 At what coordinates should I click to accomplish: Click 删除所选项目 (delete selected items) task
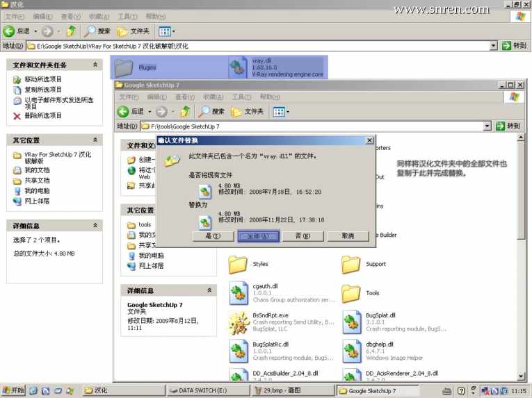(x=43, y=115)
